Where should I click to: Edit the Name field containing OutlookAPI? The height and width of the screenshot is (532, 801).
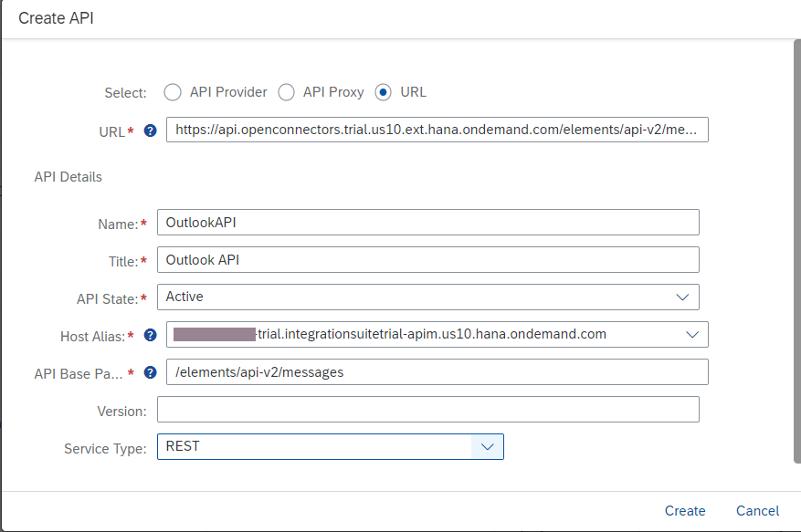coord(427,222)
